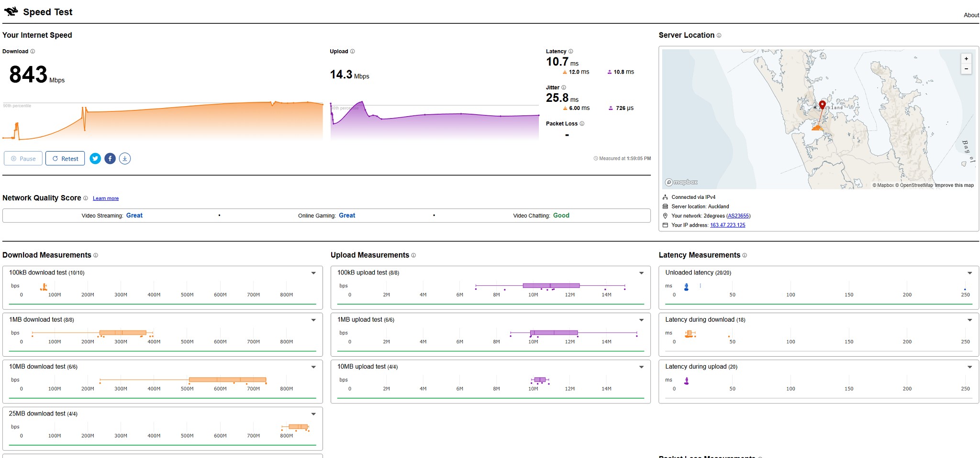Zoom in on the server map
The width and height of the screenshot is (980, 458).
966,59
